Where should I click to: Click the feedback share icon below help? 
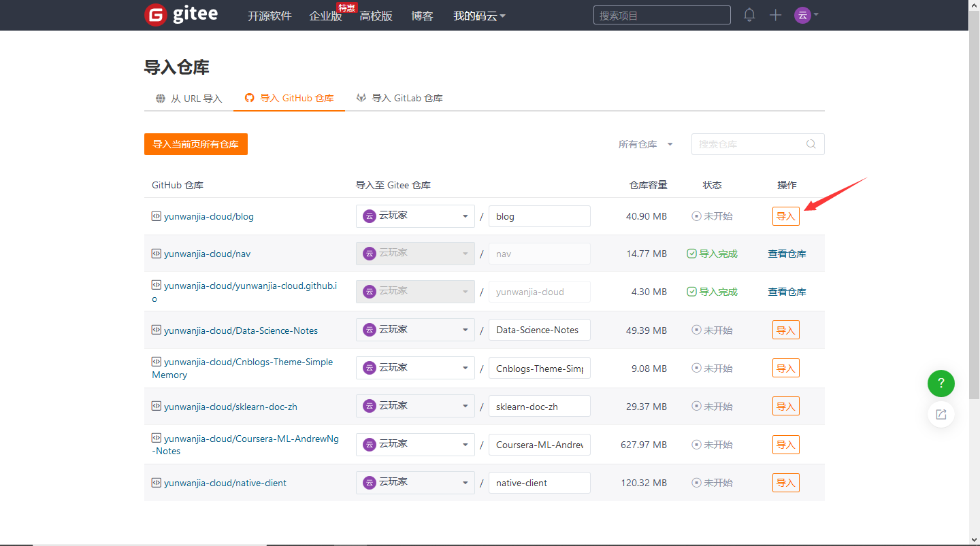941,414
